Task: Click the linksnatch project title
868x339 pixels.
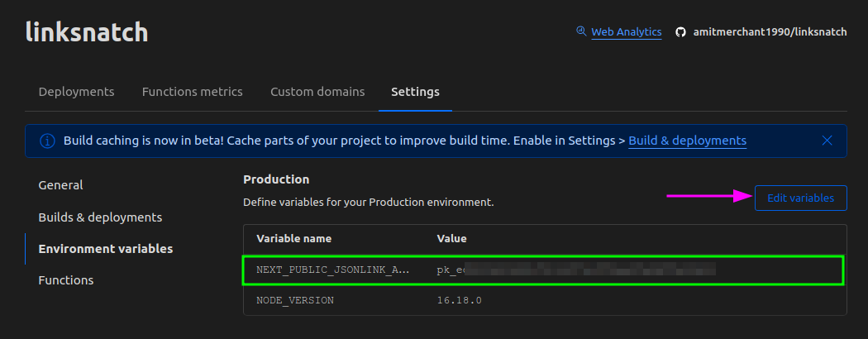Action: coord(87,32)
